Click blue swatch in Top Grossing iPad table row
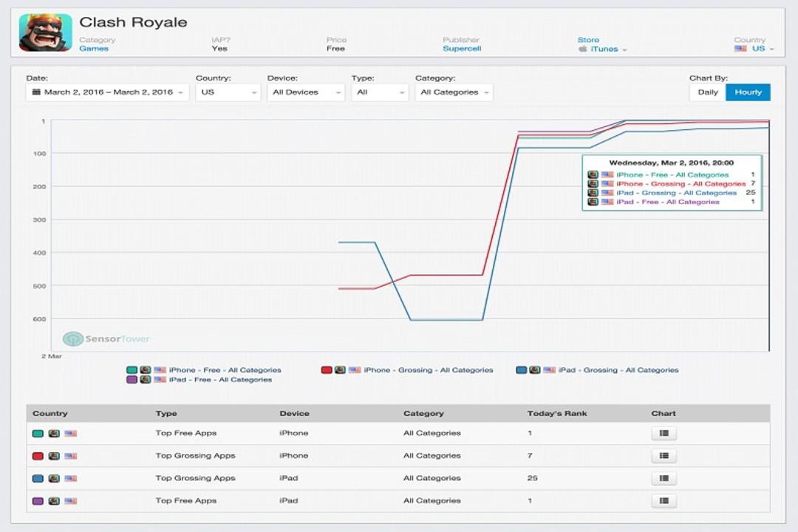 click(38, 479)
